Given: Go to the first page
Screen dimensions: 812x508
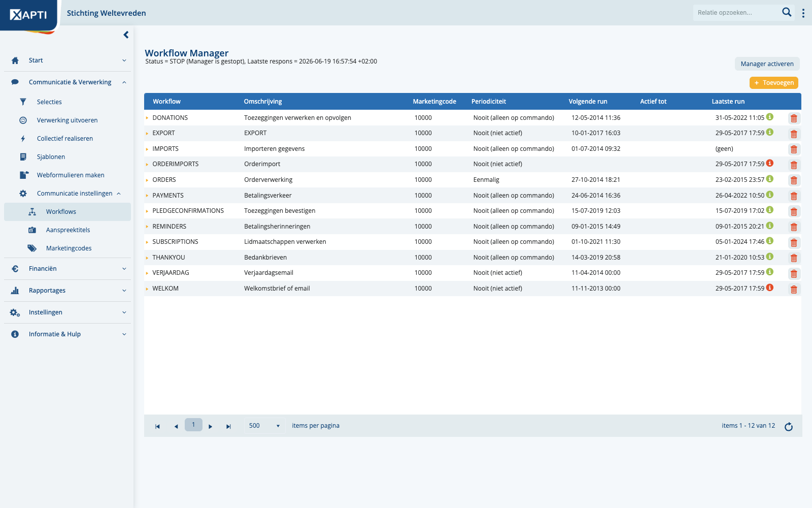Looking at the screenshot, I should [x=157, y=426].
